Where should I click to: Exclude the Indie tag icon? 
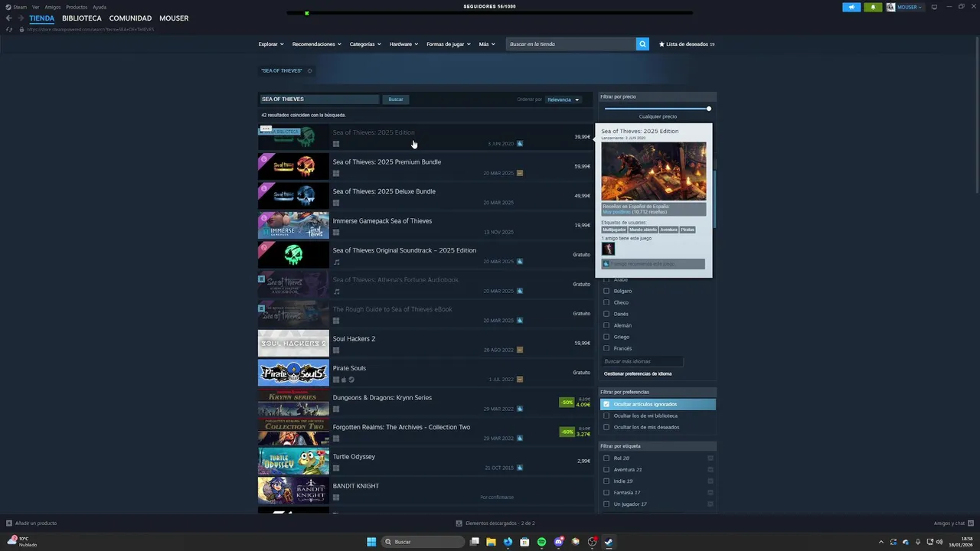(x=710, y=481)
